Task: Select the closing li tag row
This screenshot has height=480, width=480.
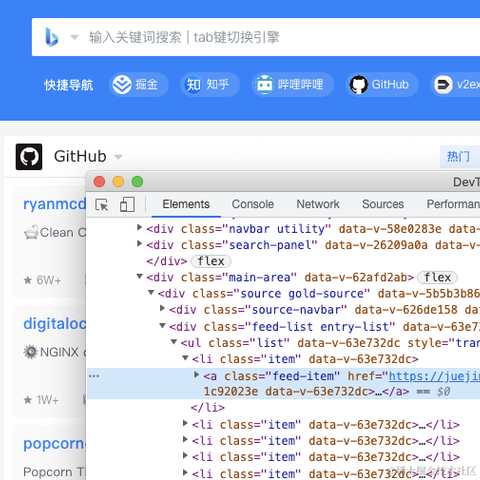Action: (208, 407)
